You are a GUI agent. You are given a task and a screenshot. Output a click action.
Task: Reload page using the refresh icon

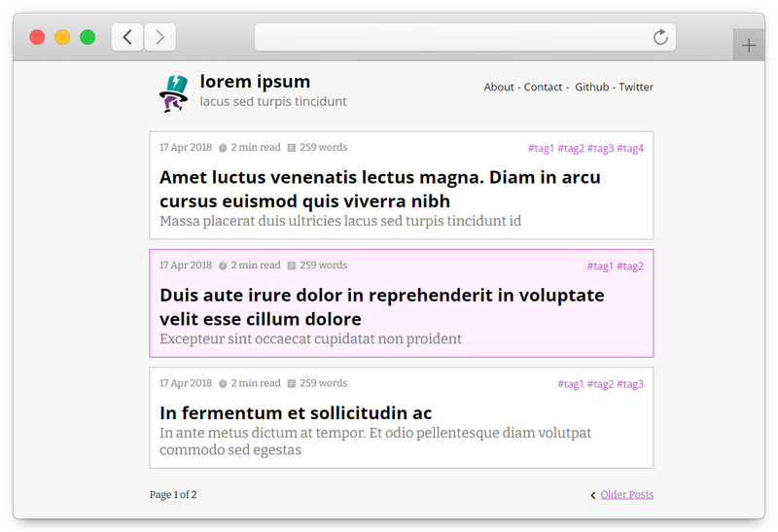click(660, 37)
